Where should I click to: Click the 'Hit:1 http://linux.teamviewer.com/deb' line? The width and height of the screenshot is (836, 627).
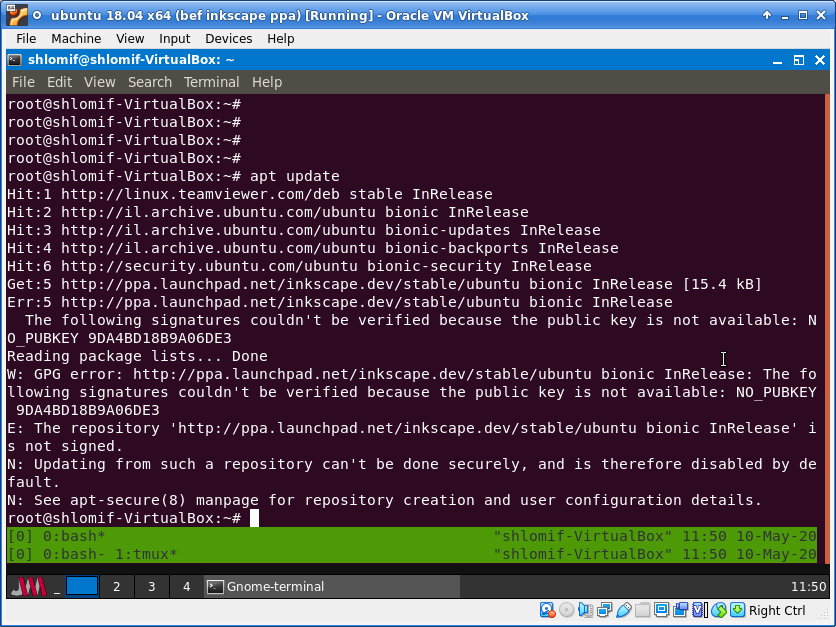tap(250, 194)
